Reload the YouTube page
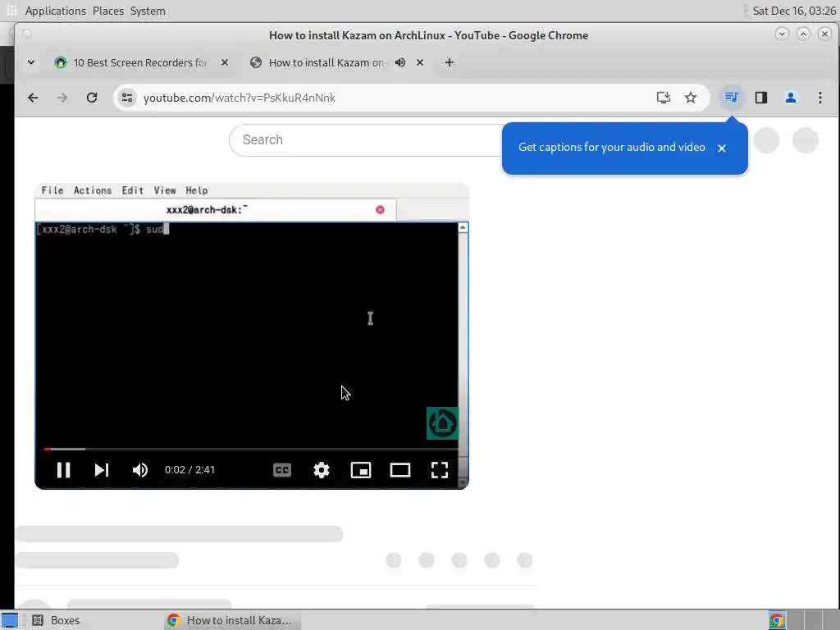 (x=92, y=98)
